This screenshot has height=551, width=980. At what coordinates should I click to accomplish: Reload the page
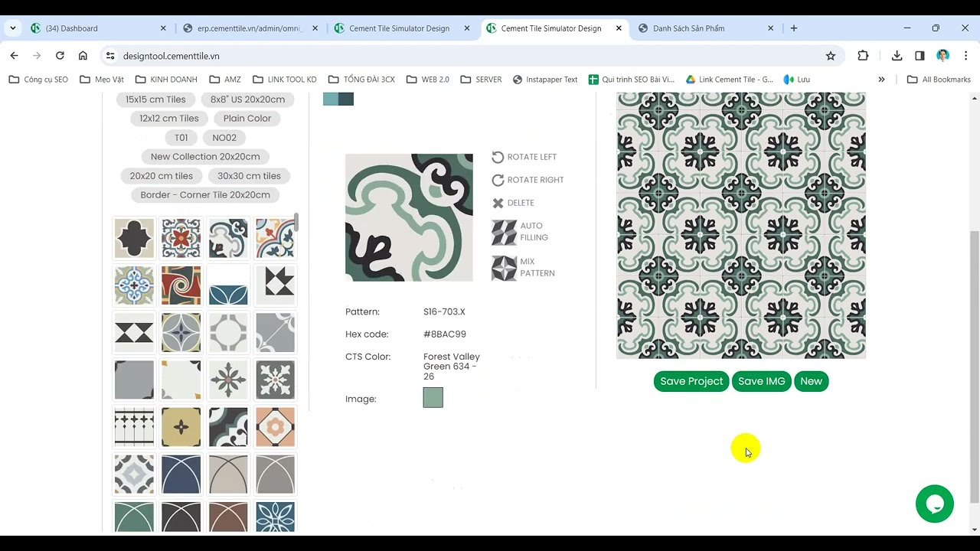(x=60, y=56)
